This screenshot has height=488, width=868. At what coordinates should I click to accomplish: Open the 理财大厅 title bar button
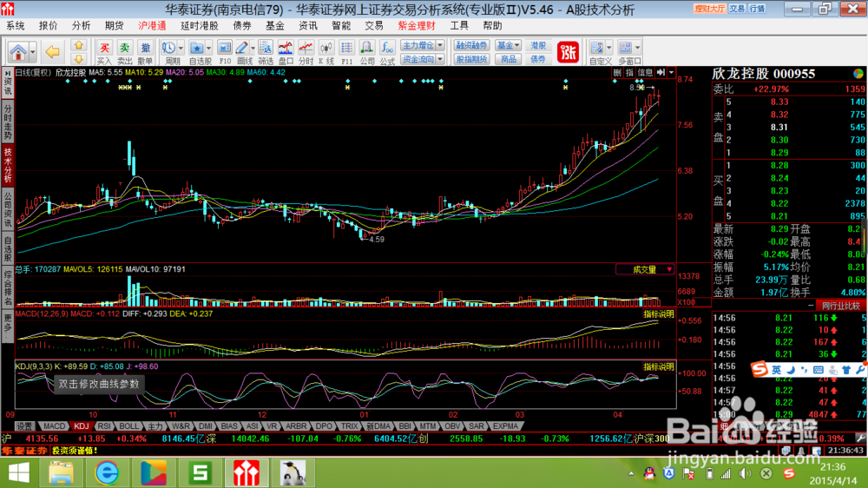coord(710,9)
